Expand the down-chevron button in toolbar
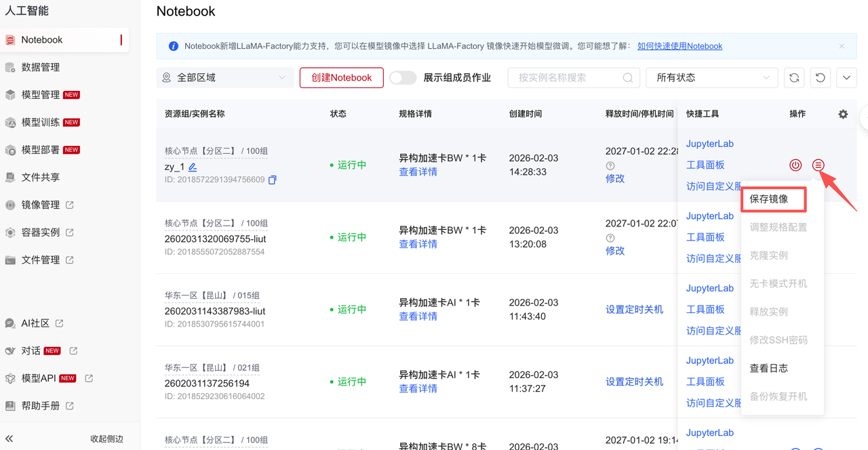The height and width of the screenshot is (450, 868). click(x=846, y=78)
